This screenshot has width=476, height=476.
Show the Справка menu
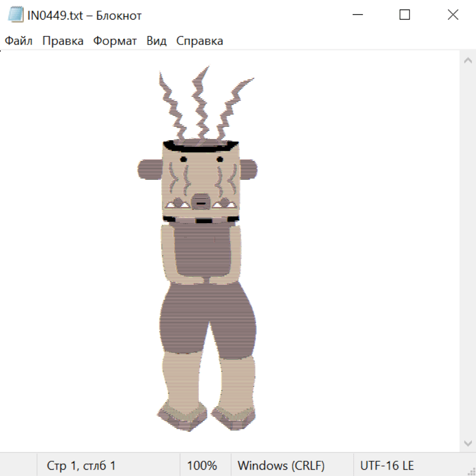pos(199,41)
